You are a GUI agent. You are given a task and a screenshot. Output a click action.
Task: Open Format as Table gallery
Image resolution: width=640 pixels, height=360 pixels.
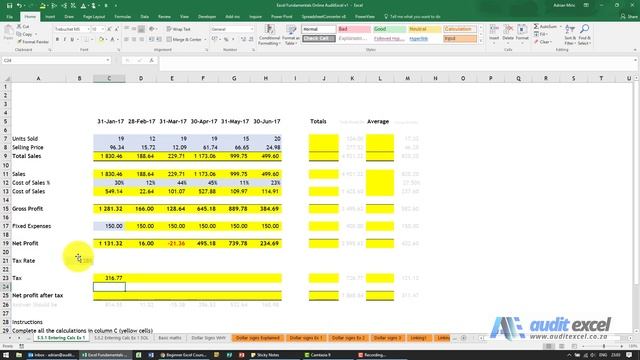tap(291, 35)
